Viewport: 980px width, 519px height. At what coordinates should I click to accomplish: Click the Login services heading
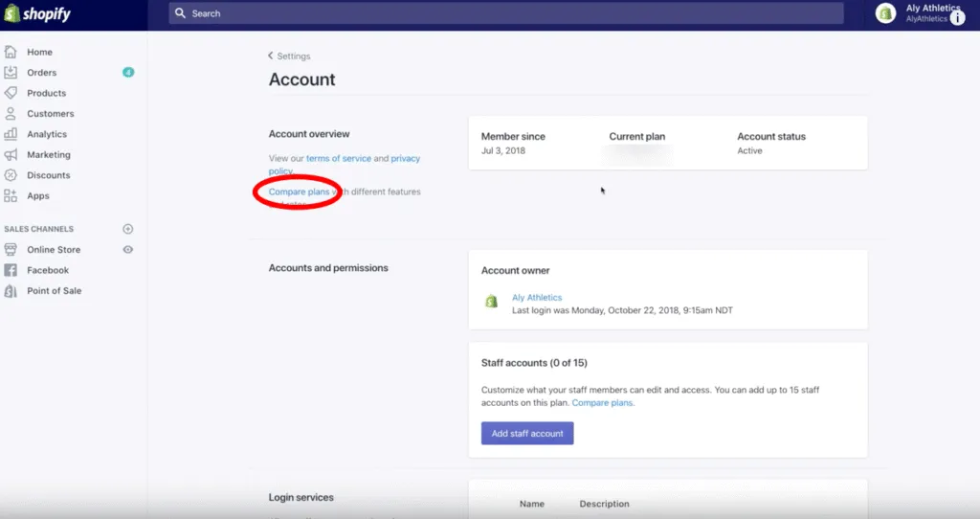pos(301,497)
